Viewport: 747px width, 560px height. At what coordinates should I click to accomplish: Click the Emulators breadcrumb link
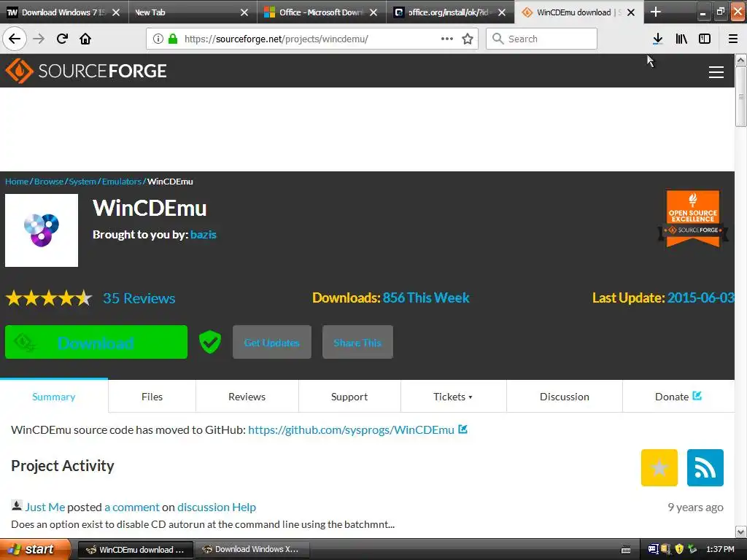(122, 182)
